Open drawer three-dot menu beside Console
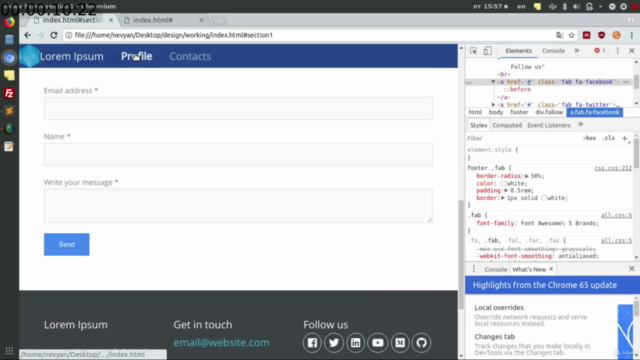Screen dimensions: 640x360 click(474, 269)
